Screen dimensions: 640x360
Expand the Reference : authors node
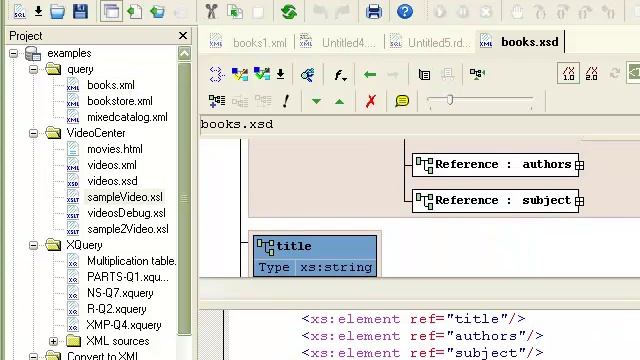click(x=579, y=165)
